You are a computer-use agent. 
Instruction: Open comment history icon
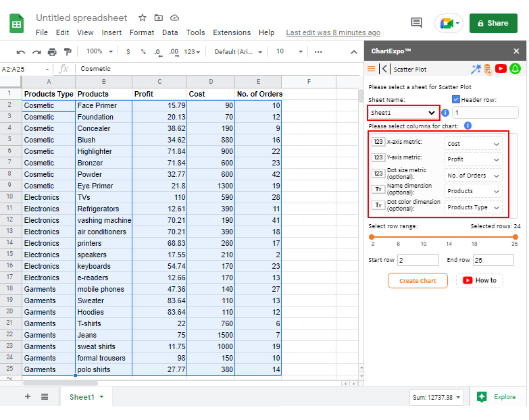pos(416,23)
